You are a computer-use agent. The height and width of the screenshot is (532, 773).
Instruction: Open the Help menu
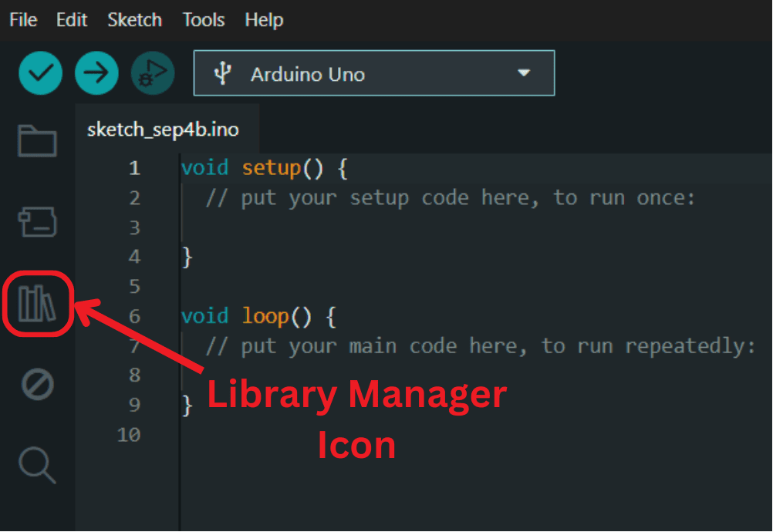click(264, 20)
